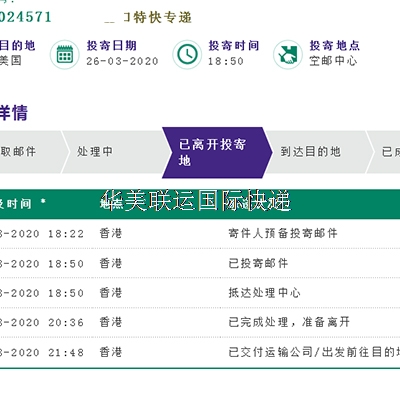Click the 空邮中心 posting location text
This screenshot has width=400, height=400.
[333, 61]
